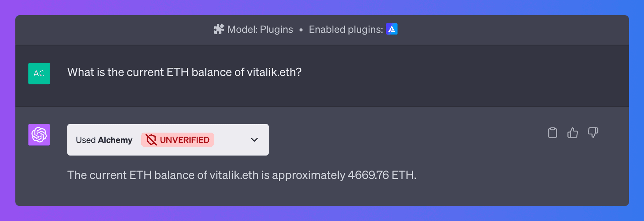Expand the Used Alchemy details with the chevron
This screenshot has width=644, height=221.
pos(254,140)
